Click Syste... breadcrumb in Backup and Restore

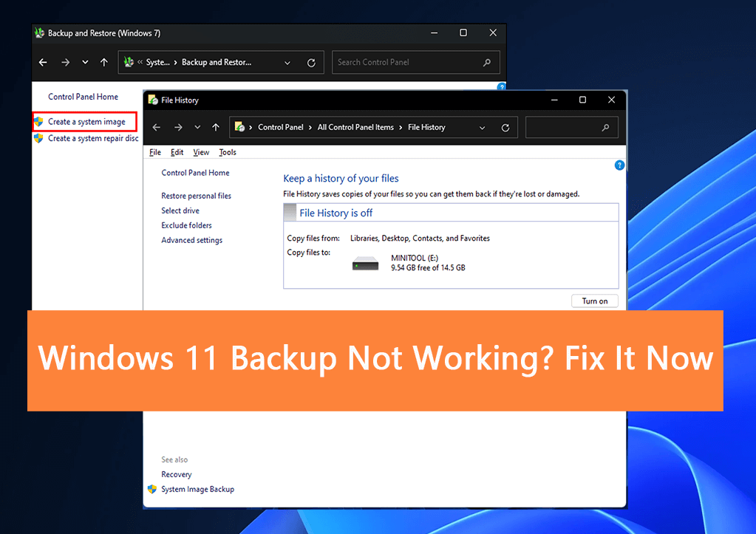coord(157,62)
